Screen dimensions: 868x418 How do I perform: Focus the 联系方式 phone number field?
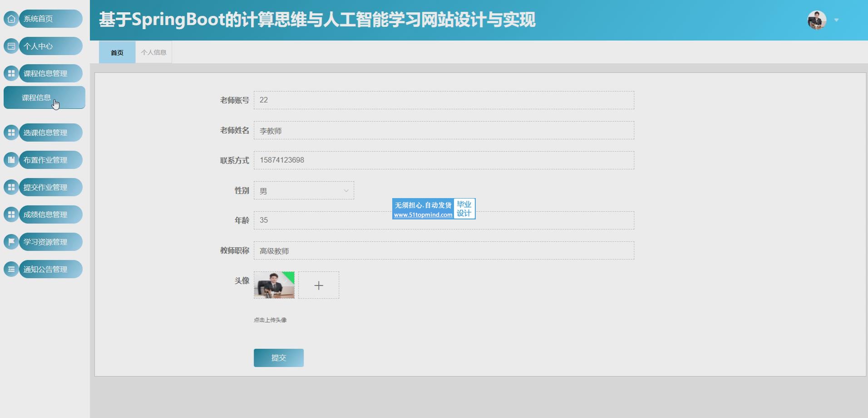click(x=444, y=160)
